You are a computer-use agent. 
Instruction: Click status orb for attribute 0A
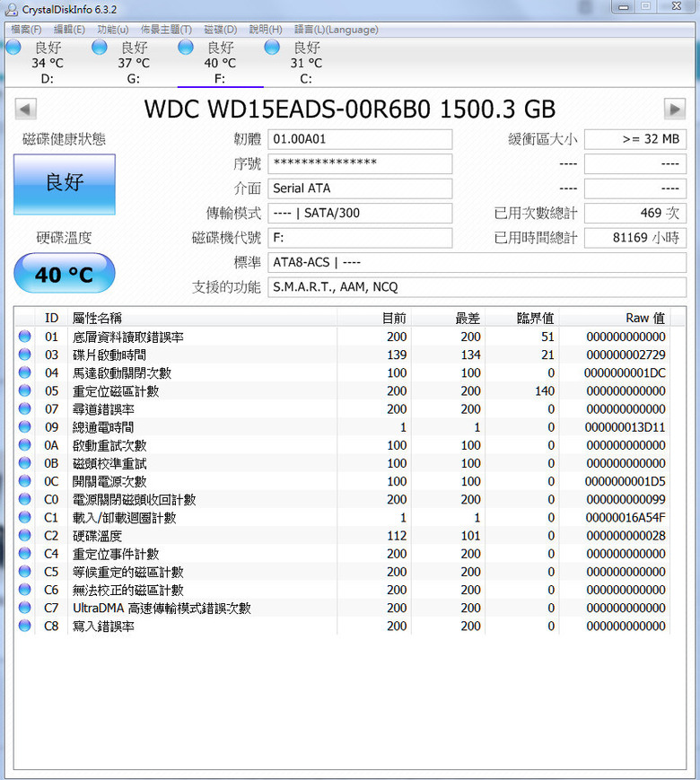24,444
